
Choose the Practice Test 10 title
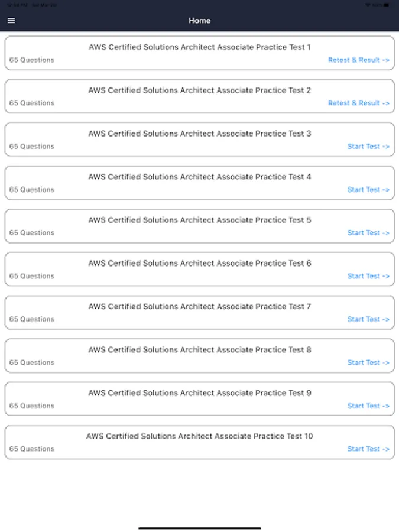(200, 436)
